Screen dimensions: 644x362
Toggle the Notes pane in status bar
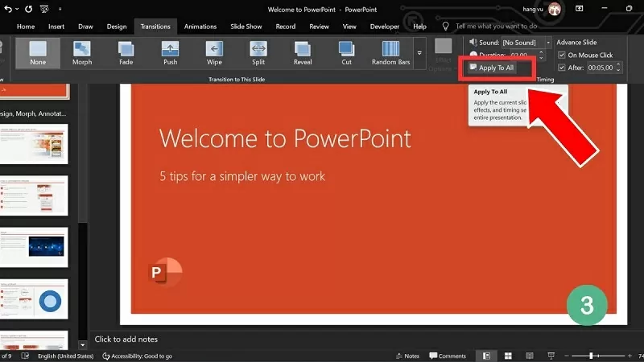pyautogui.click(x=407, y=356)
